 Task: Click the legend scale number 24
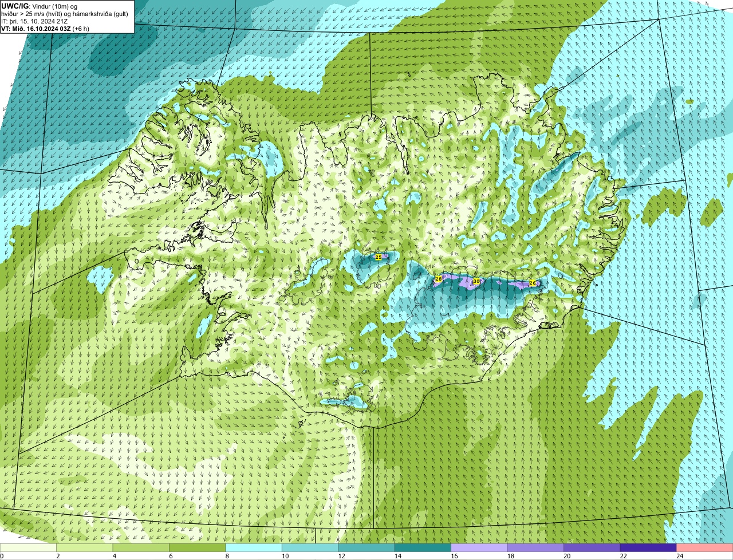pos(680,556)
